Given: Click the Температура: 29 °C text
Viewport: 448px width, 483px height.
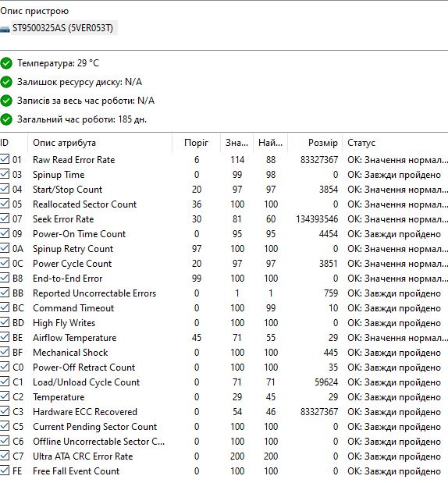Looking at the screenshot, I should pos(58,63).
